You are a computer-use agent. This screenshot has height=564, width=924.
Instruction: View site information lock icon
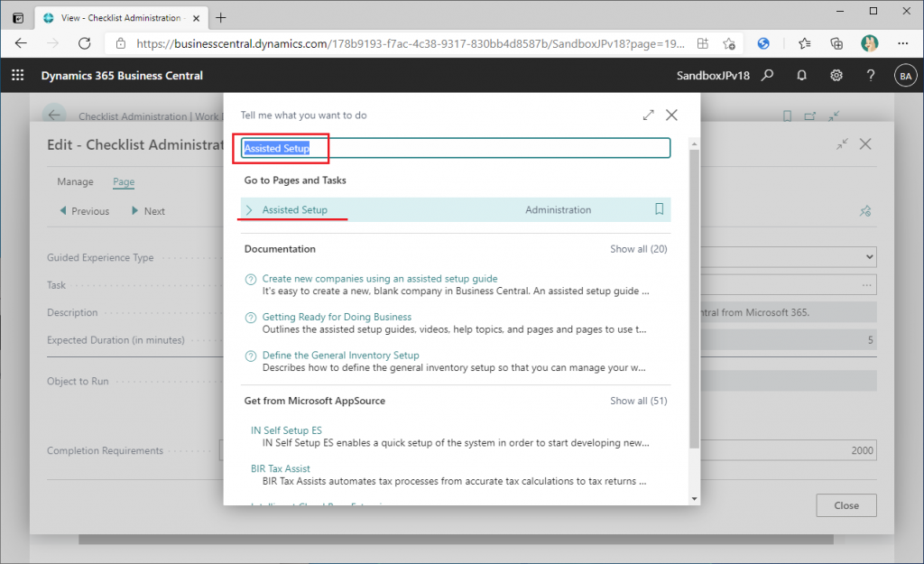coord(121,43)
